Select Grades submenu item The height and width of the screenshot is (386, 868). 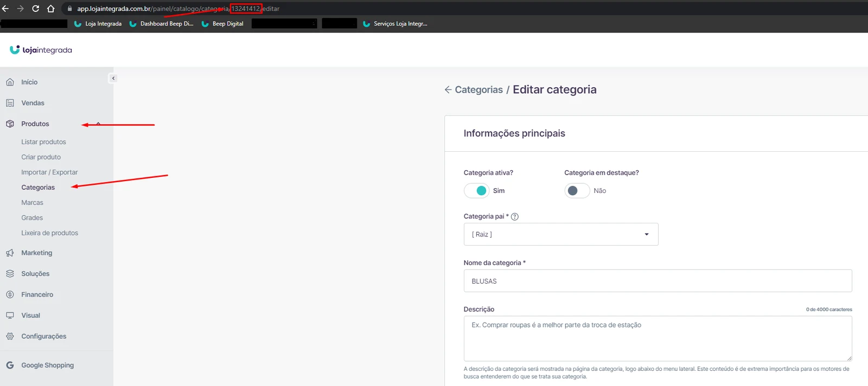(32, 218)
